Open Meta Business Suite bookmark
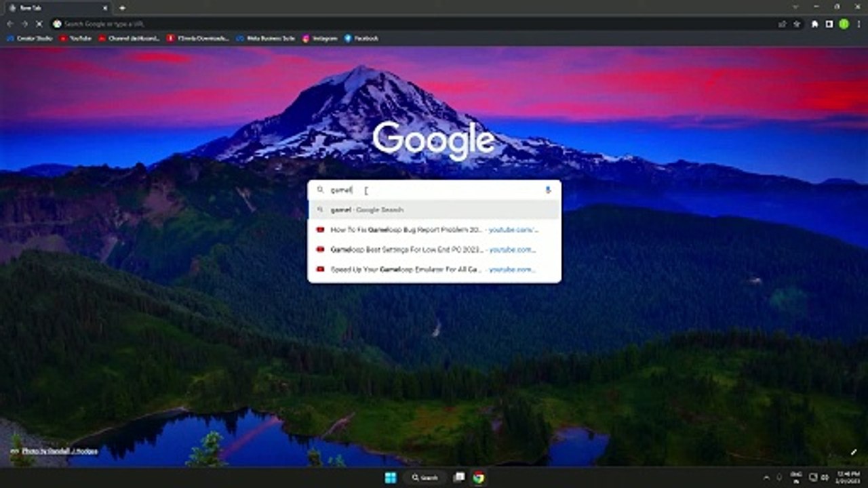Image resolution: width=868 pixels, height=488 pixels. pos(265,39)
